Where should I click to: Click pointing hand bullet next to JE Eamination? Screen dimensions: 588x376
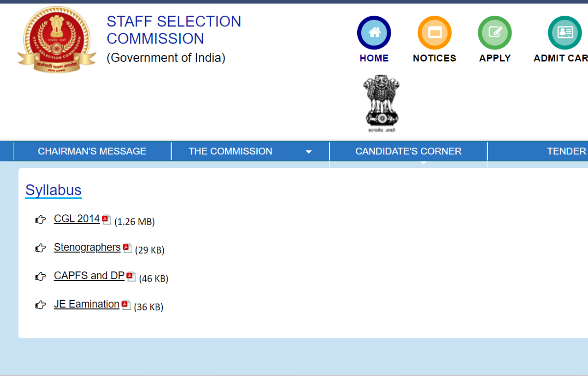[x=41, y=305]
